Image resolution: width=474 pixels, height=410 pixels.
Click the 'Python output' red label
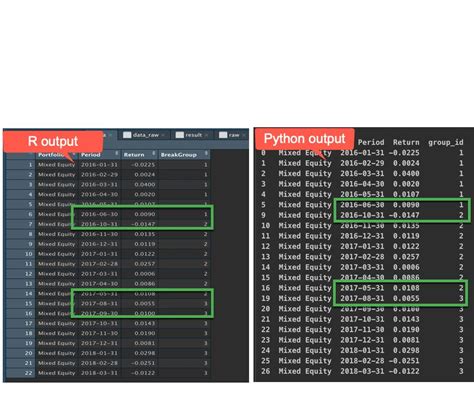[x=304, y=139]
